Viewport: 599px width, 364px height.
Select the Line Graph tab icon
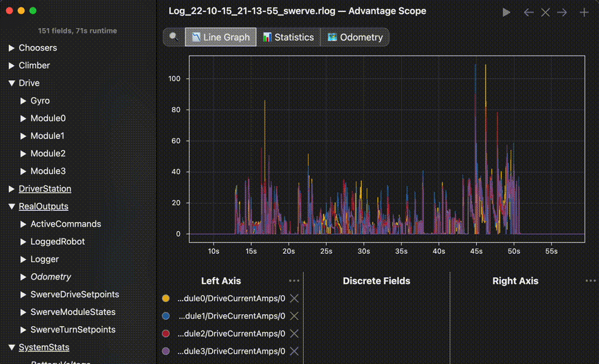195,37
